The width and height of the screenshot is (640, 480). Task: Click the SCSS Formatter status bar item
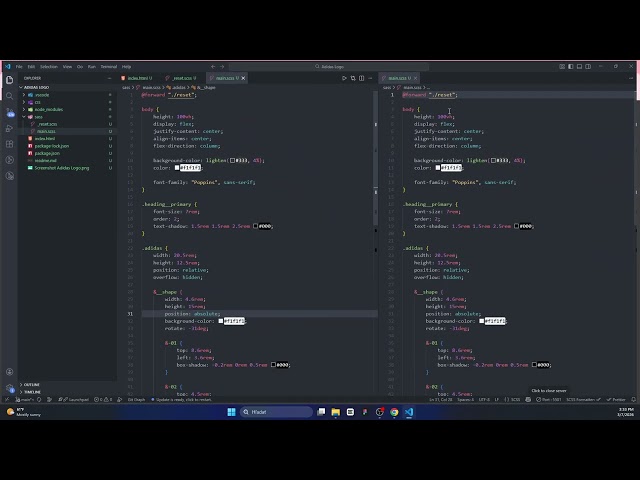(583, 400)
